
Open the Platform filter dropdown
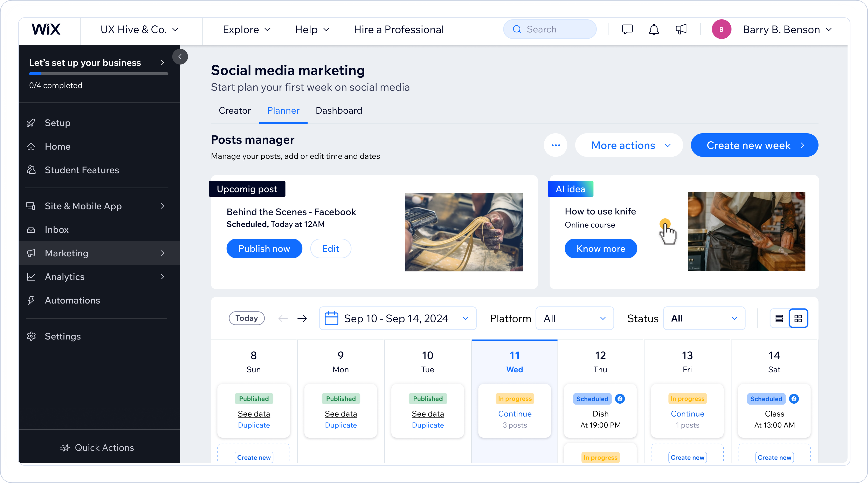[x=574, y=318]
